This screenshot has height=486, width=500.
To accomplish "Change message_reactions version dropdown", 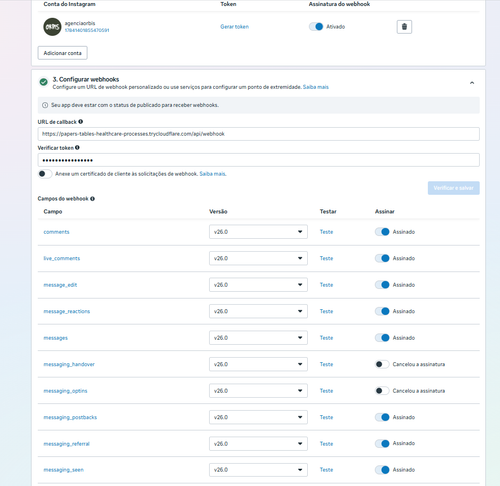I will click(258, 311).
